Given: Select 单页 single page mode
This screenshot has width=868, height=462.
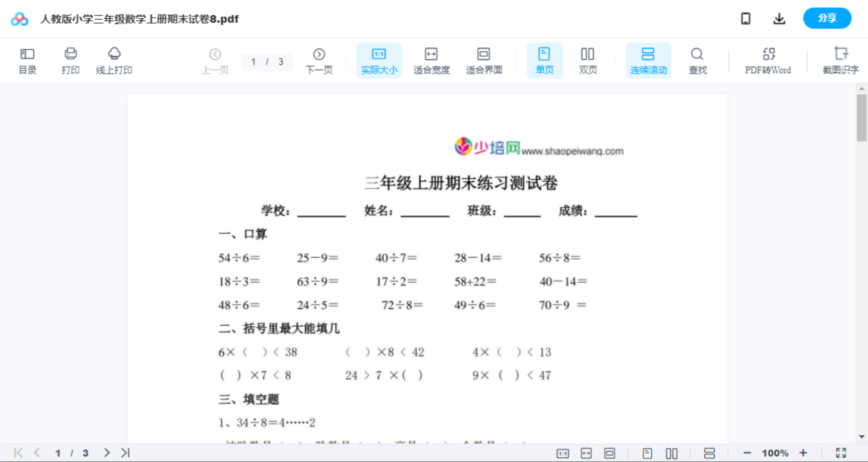Looking at the screenshot, I should tap(544, 60).
